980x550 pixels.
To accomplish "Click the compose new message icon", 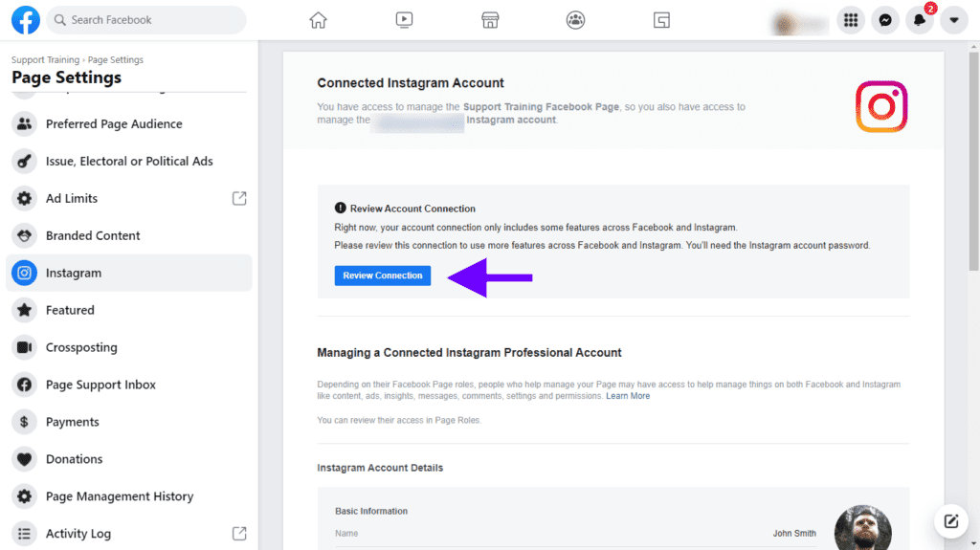I will [x=950, y=521].
